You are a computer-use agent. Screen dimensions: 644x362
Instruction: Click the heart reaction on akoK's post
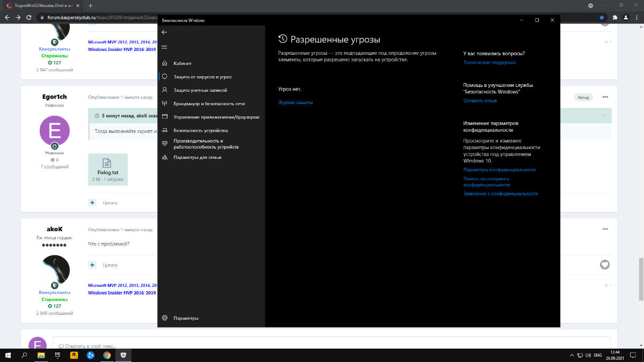coord(605,265)
